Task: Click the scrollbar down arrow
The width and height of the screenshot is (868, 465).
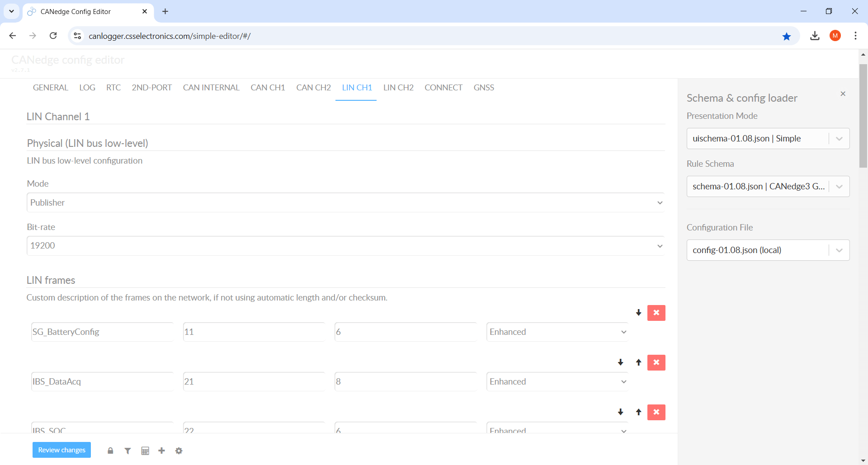Action: click(x=863, y=460)
